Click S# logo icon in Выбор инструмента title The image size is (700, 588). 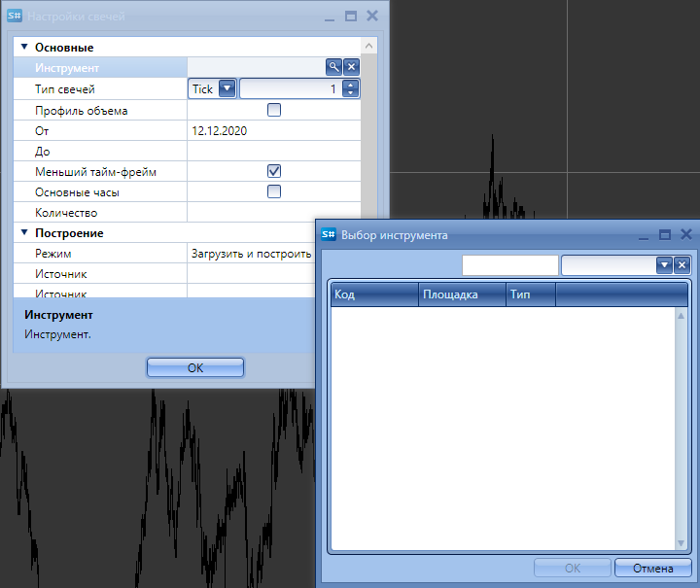pyautogui.click(x=329, y=234)
